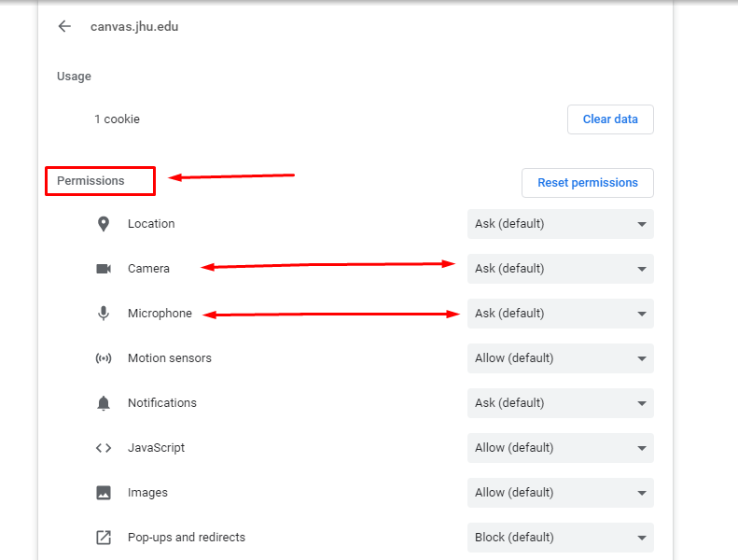This screenshot has width=738, height=560.
Task: Click the Permissions section heading
Action: tap(91, 181)
